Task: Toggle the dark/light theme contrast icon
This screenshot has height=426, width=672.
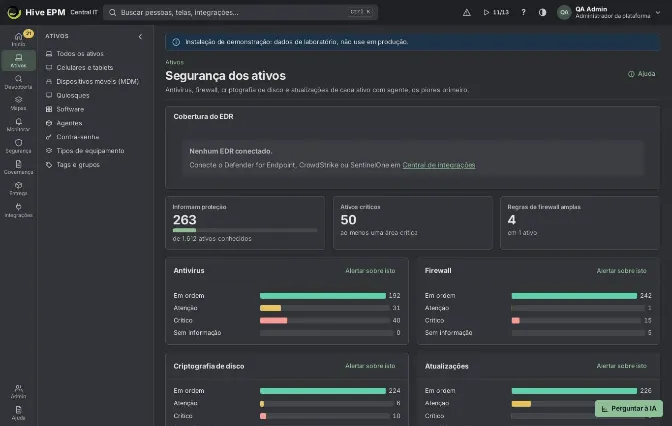Action: 543,12
